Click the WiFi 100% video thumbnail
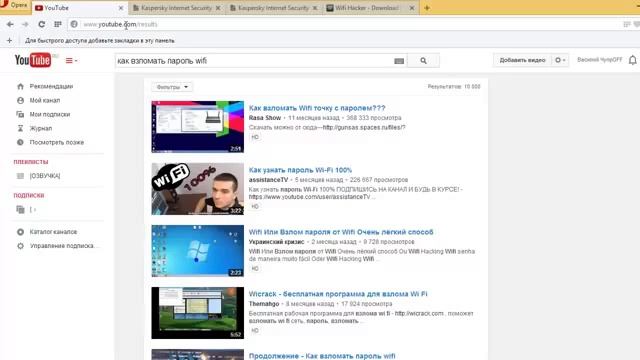This screenshot has width=640, height=360. [198, 189]
